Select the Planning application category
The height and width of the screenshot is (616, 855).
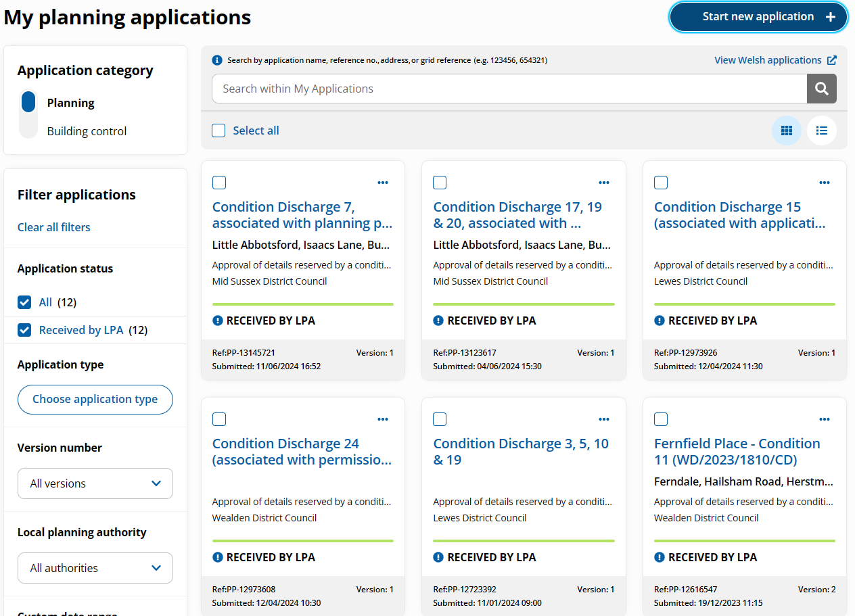(70, 103)
